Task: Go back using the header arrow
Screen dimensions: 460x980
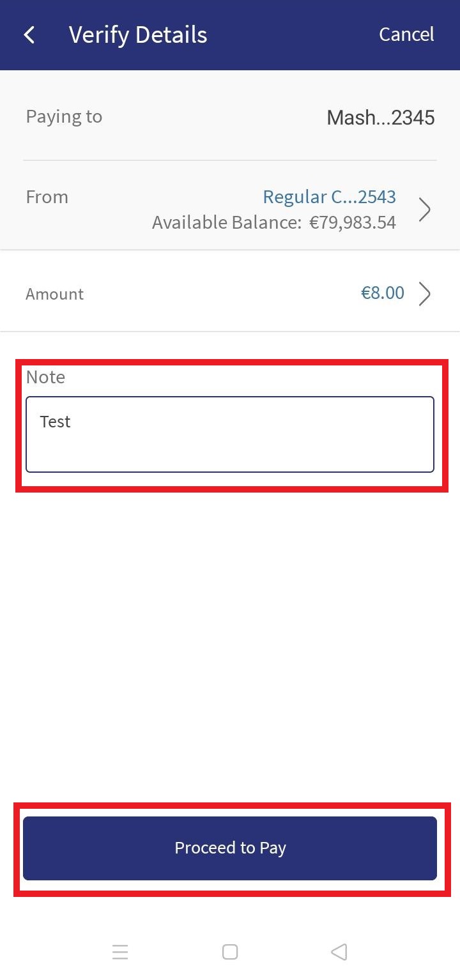Action: coord(29,34)
